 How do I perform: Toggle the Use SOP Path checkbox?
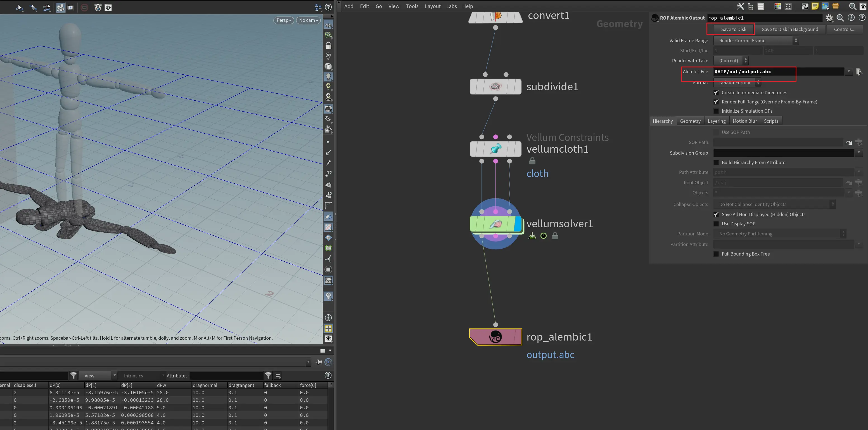716,132
